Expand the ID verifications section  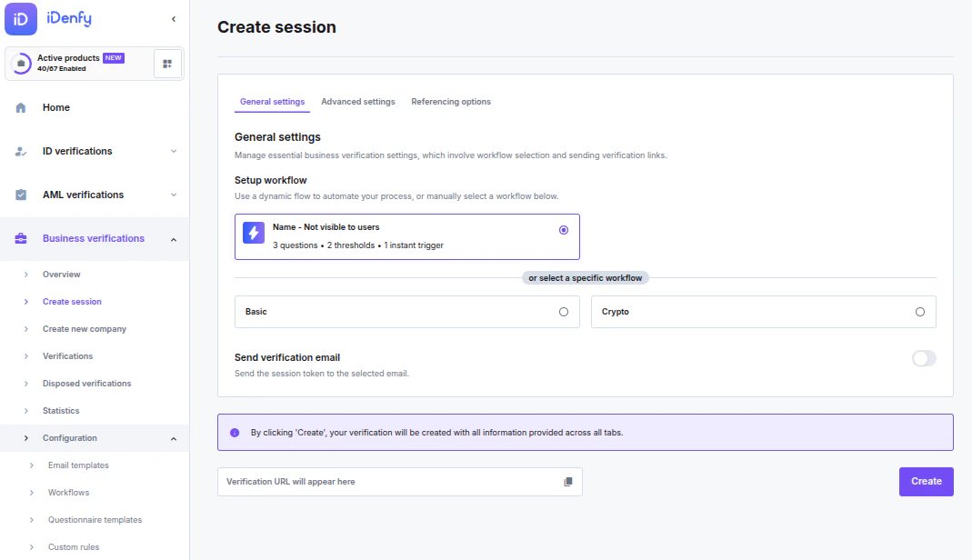coord(174,151)
